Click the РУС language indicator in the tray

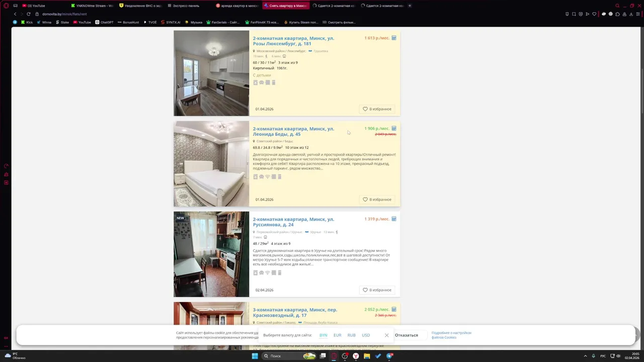[x=603, y=356]
